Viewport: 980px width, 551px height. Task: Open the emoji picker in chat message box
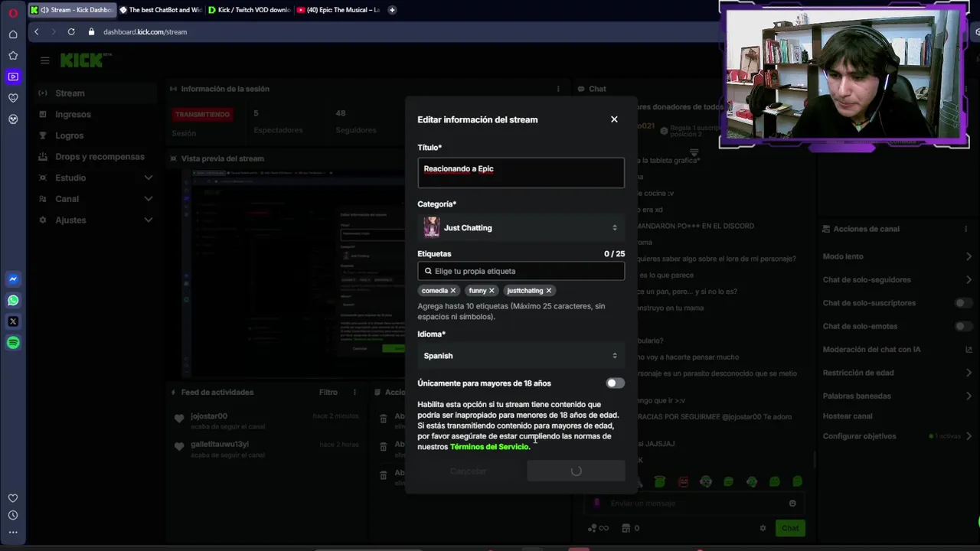[x=792, y=504]
